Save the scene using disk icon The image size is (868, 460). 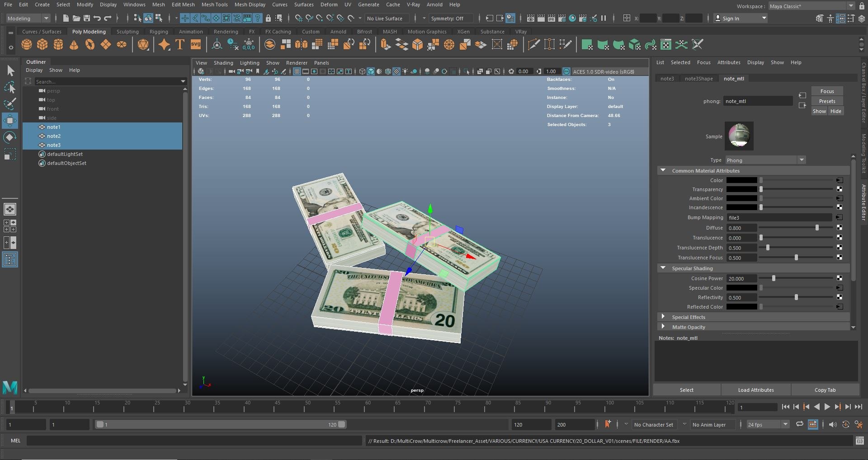87,18
